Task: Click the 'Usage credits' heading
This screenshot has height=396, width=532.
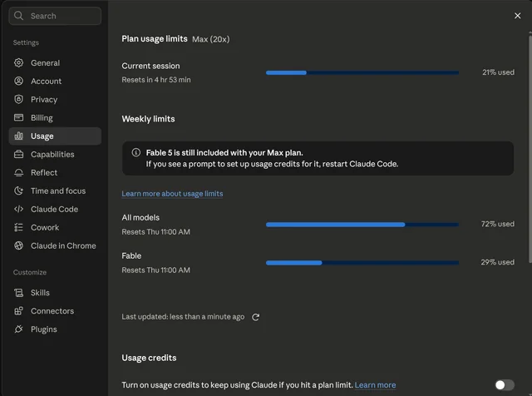Action: point(149,358)
